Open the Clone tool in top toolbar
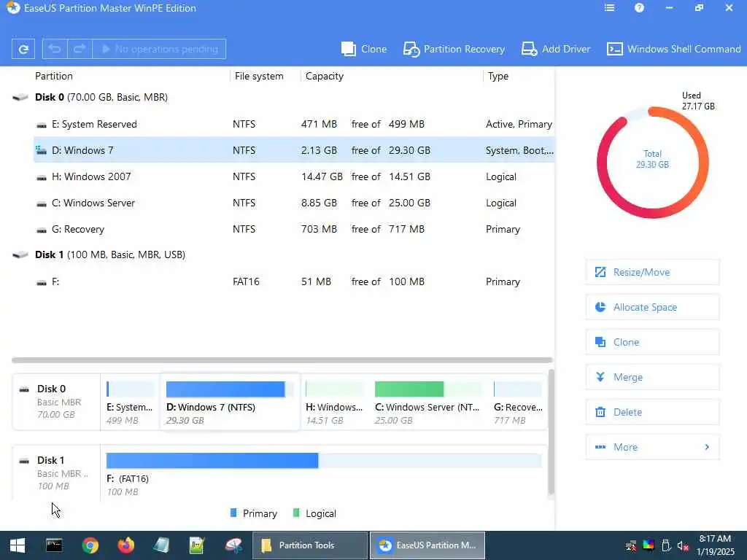The width and height of the screenshot is (747, 560). [364, 49]
